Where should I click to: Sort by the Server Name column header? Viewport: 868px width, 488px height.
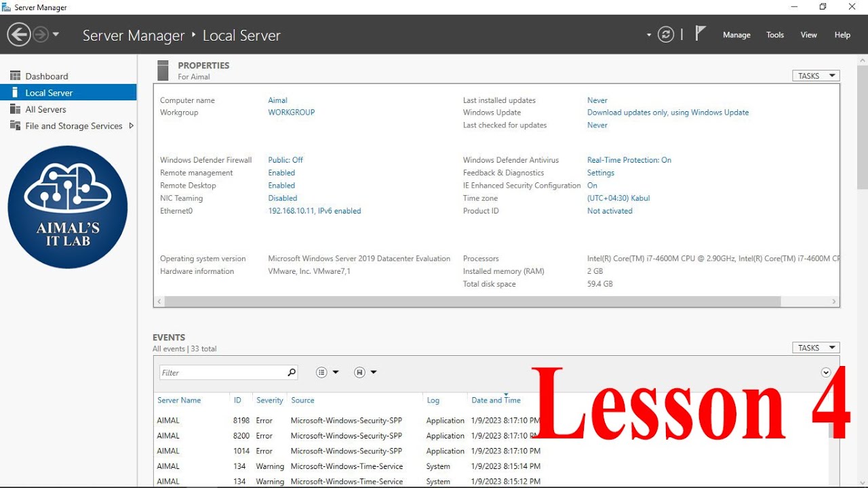[179, 401]
